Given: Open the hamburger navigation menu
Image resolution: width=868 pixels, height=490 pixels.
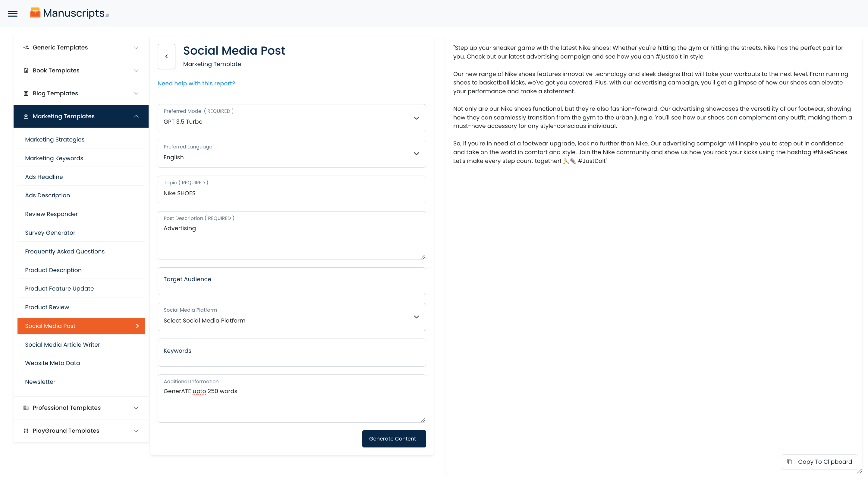Looking at the screenshot, I should pyautogui.click(x=13, y=14).
